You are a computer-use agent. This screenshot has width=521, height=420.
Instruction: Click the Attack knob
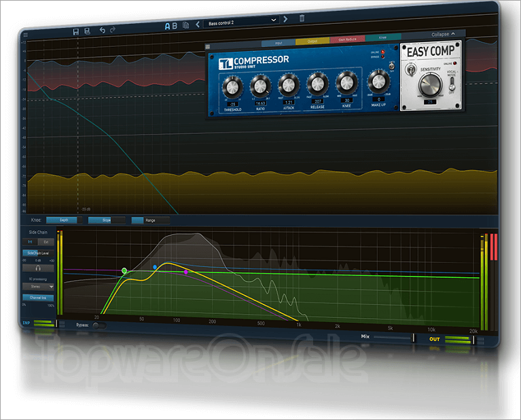289,84
